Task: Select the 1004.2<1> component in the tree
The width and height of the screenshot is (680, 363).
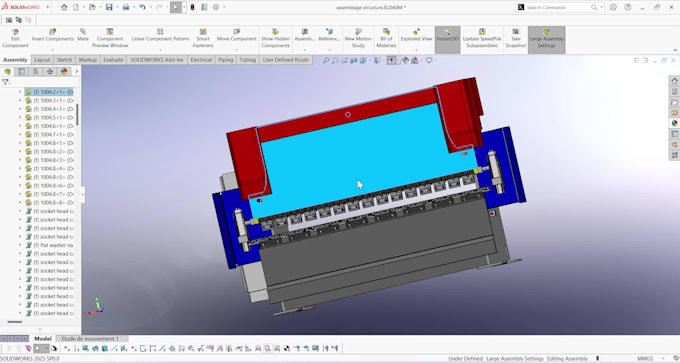Action: (x=49, y=92)
